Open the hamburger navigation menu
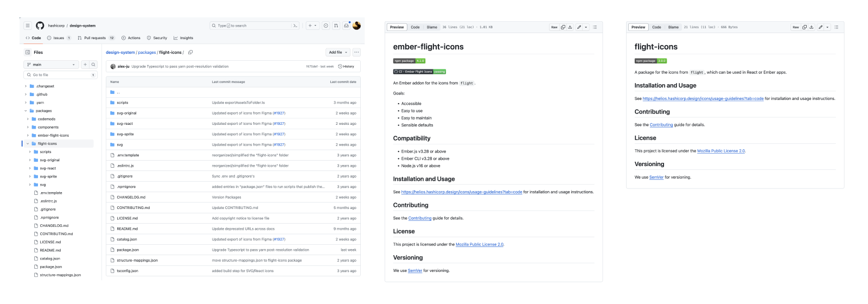Screen dimensions: 868x304 pyautogui.click(x=28, y=26)
